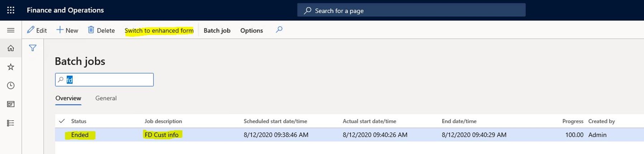Open Workspaces icon in sidebar
This screenshot has width=644, height=154.
click(11, 104)
